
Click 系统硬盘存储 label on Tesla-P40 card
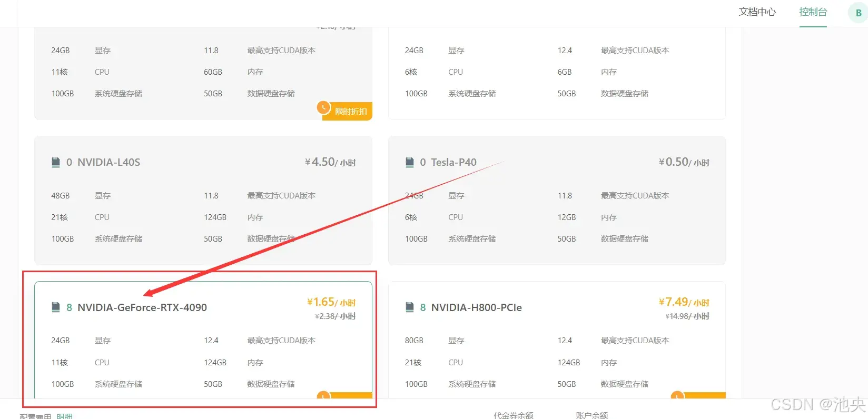472,239
